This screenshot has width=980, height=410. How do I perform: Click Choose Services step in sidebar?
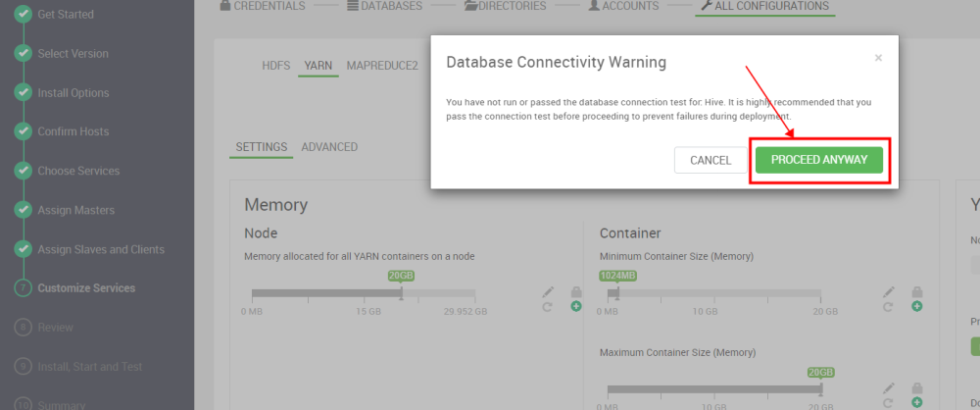[x=78, y=171]
